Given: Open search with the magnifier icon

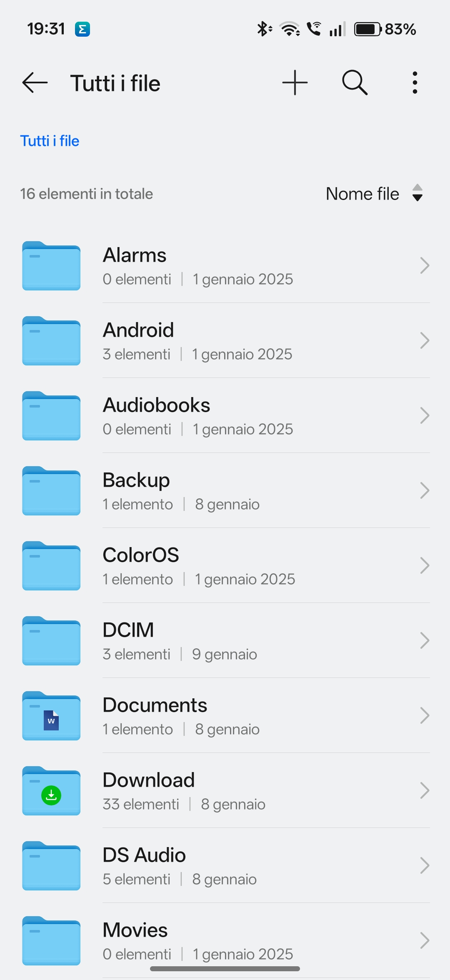Looking at the screenshot, I should (355, 82).
